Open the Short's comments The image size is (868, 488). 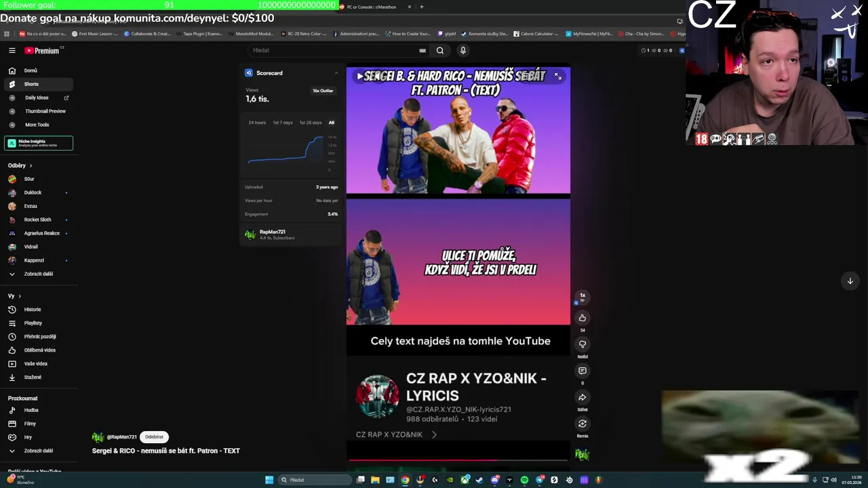pyautogui.click(x=583, y=371)
